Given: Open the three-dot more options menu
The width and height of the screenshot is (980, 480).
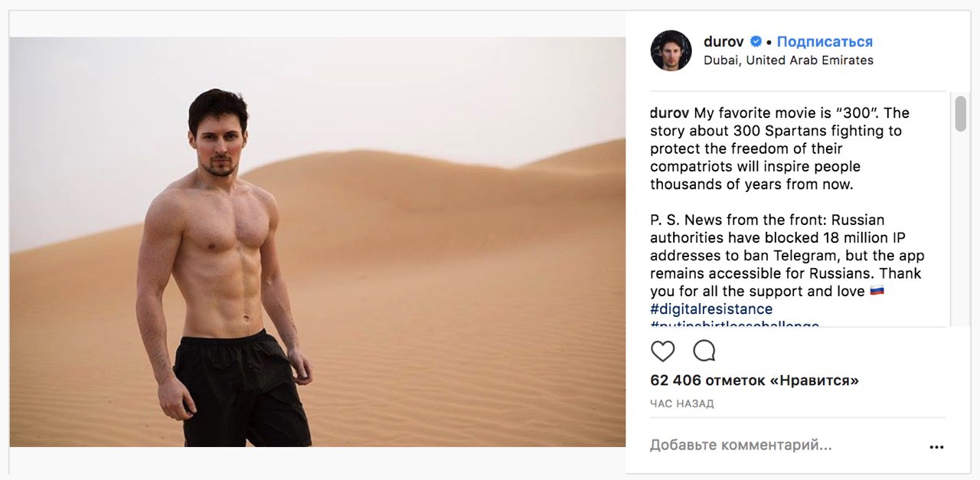Looking at the screenshot, I should pos(936,447).
